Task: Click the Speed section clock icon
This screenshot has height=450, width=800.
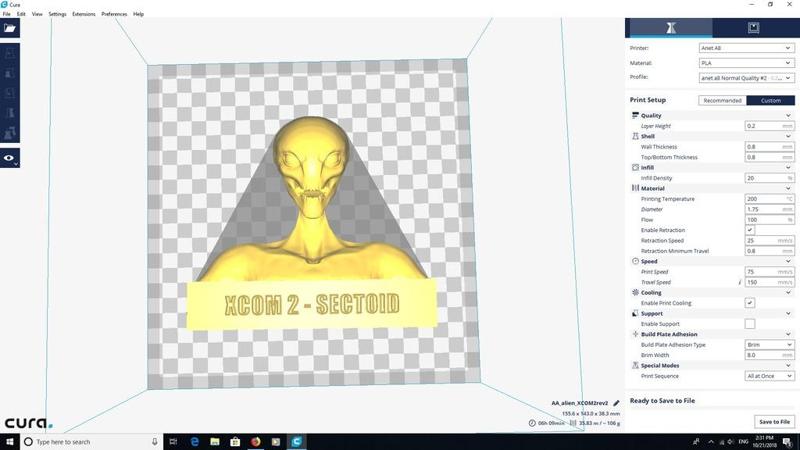Action: 635,261
